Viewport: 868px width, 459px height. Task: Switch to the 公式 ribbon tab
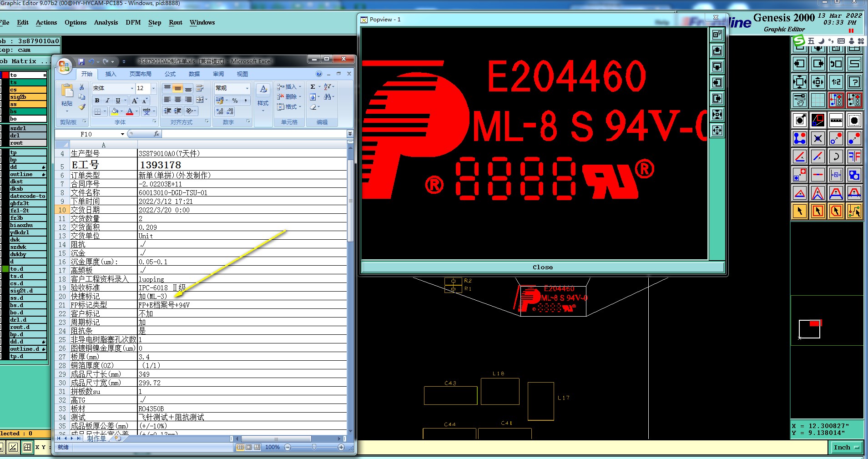pyautogui.click(x=170, y=74)
